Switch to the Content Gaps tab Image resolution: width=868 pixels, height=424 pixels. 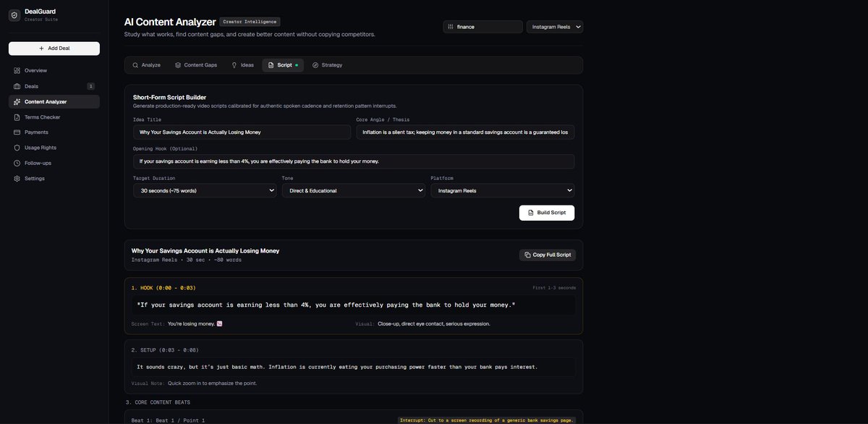pos(196,65)
